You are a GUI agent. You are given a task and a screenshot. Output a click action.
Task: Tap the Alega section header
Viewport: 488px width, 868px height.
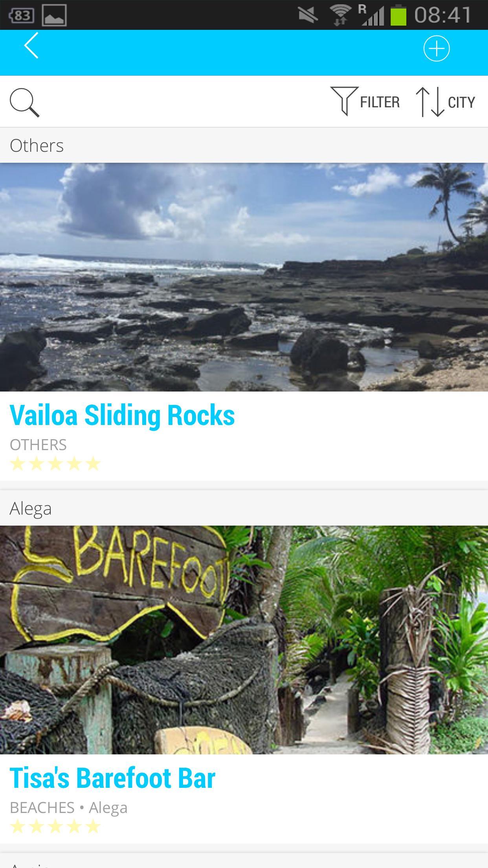(244, 508)
